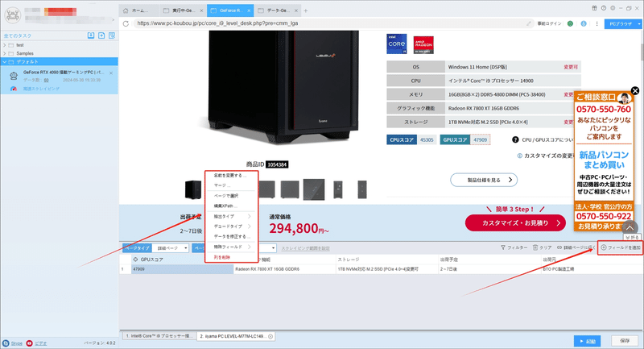Image resolution: width=644 pixels, height=349 pixels.
Task: Reload the page with the refresh icon
Action: click(126, 23)
